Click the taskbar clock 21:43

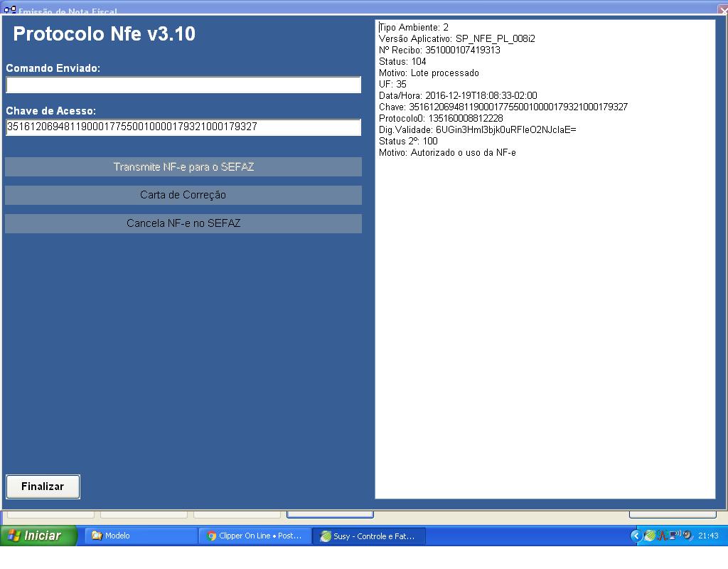tap(708, 536)
